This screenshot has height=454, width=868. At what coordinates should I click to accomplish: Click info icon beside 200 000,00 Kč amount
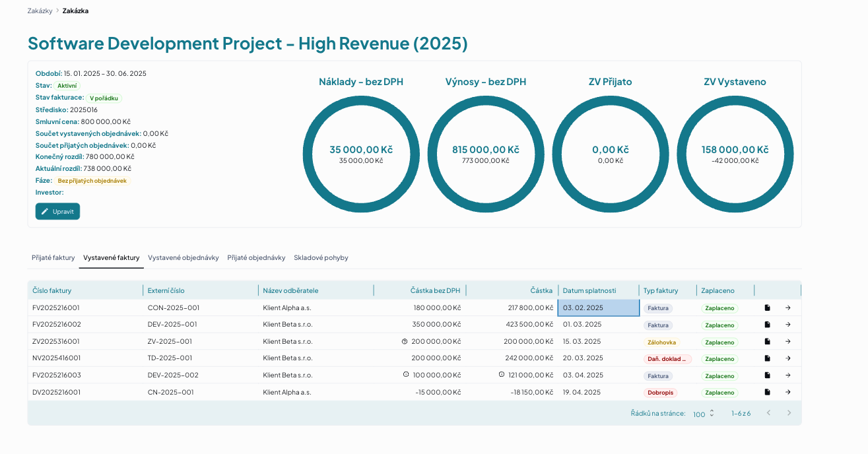click(405, 342)
